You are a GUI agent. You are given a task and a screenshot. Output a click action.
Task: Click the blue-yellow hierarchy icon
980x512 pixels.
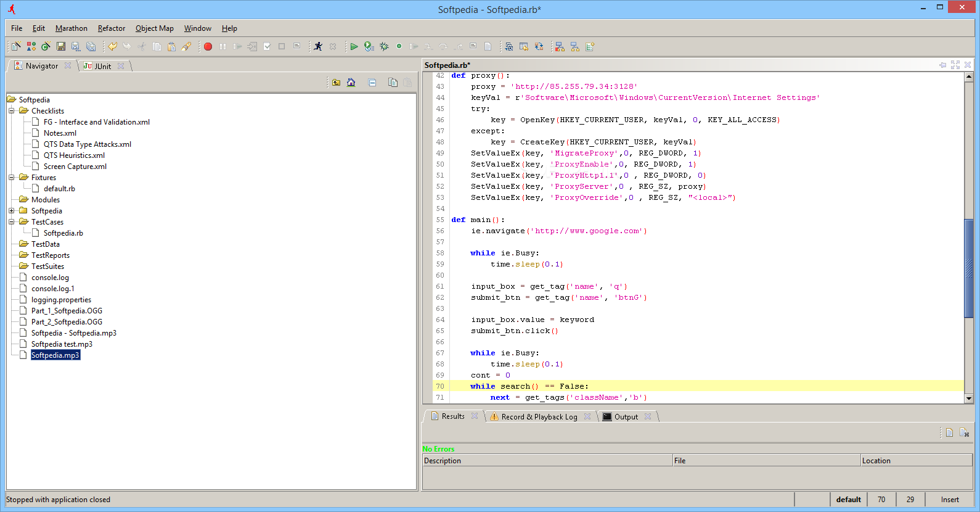575,46
